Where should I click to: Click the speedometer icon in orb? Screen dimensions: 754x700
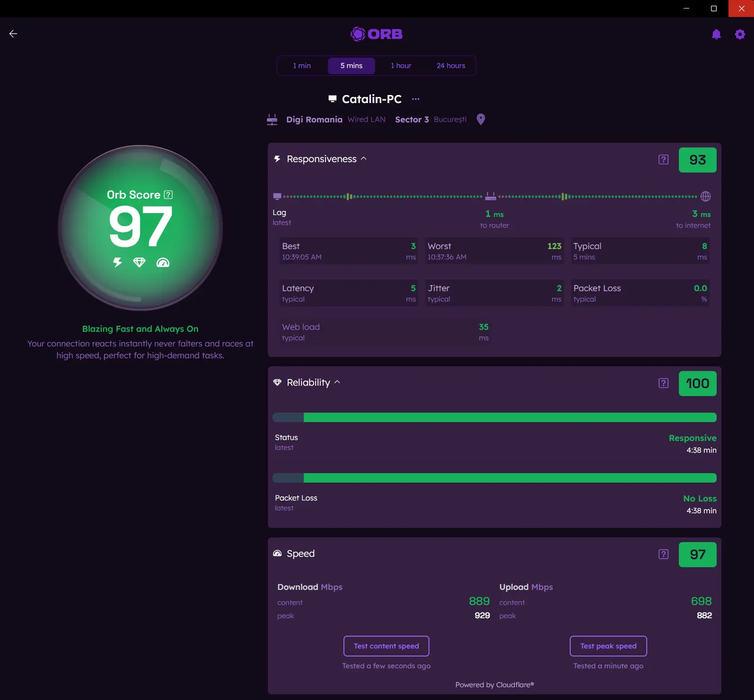tap(163, 262)
